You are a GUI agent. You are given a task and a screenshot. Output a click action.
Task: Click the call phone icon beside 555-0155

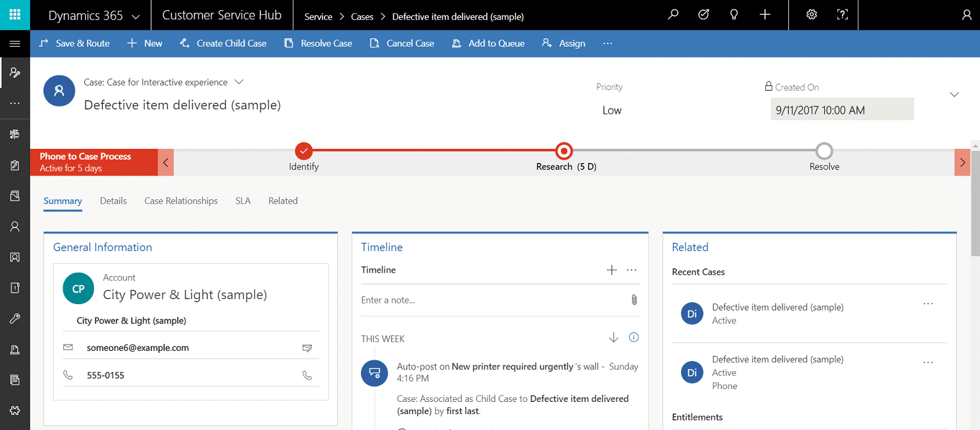point(307,376)
